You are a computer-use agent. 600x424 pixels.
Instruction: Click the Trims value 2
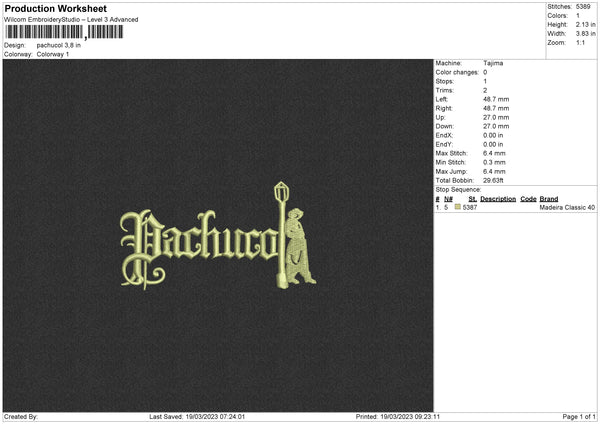coord(485,90)
